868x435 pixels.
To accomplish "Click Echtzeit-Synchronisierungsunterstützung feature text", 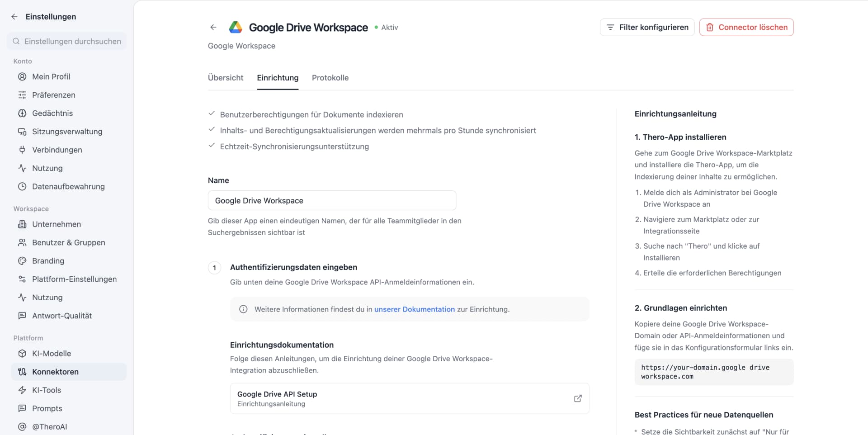I will point(294,147).
